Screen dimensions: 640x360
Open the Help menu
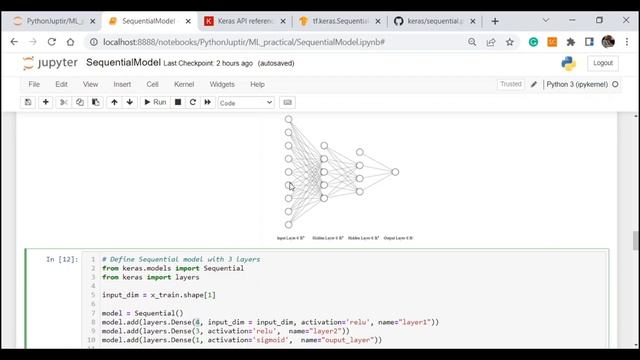click(x=257, y=84)
